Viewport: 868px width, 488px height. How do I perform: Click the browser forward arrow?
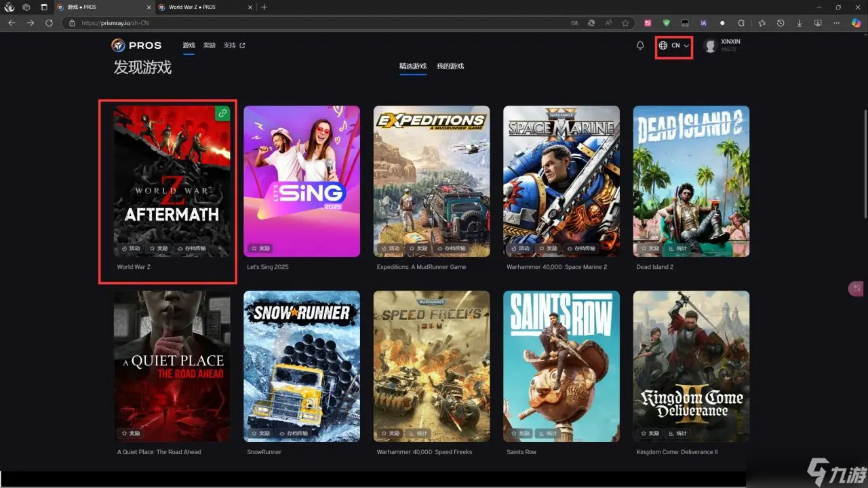point(31,22)
